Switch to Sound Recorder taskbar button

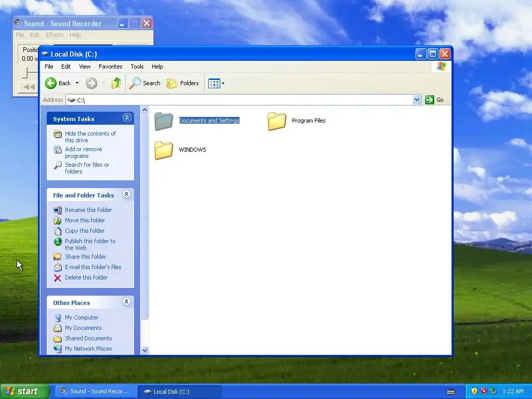(x=96, y=391)
